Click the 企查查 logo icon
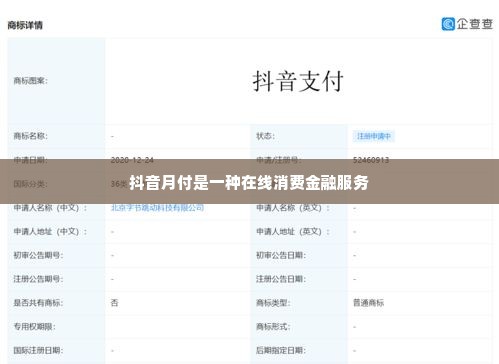The width and height of the screenshot is (499, 364). click(x=448, y=24)
